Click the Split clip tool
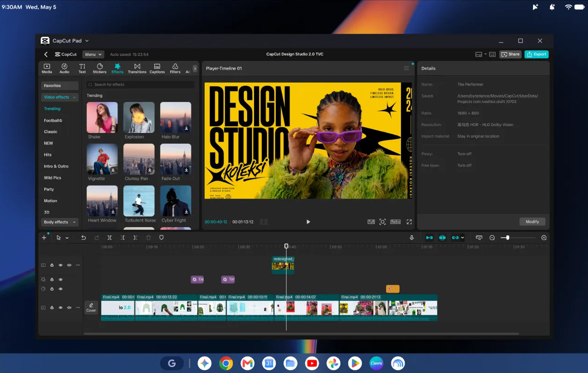 pyautogui.click(x=109, y=238)
